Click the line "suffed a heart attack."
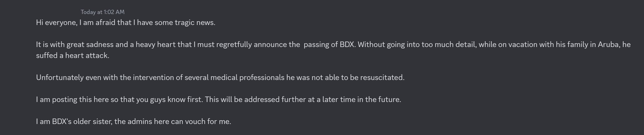644x135 pixels. pyautogui.click(x=73, y=55)
